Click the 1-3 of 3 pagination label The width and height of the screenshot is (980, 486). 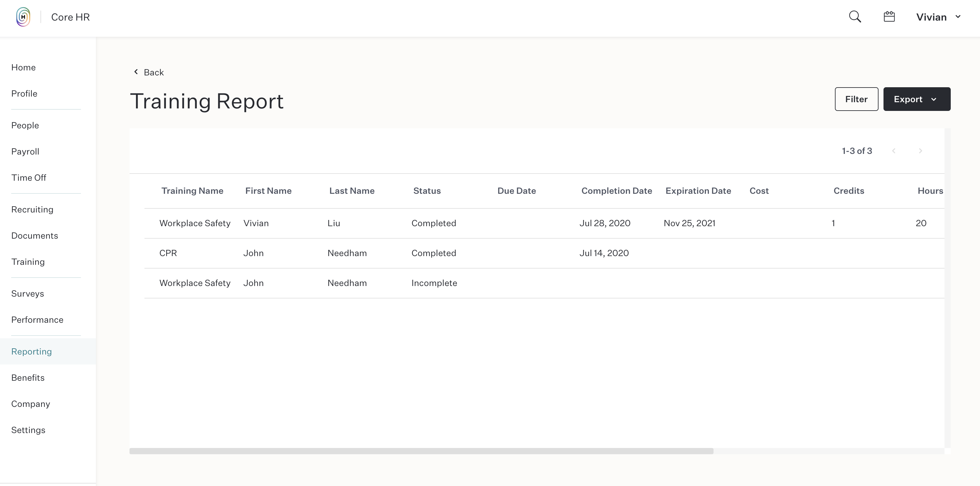(x=857, y=151)
